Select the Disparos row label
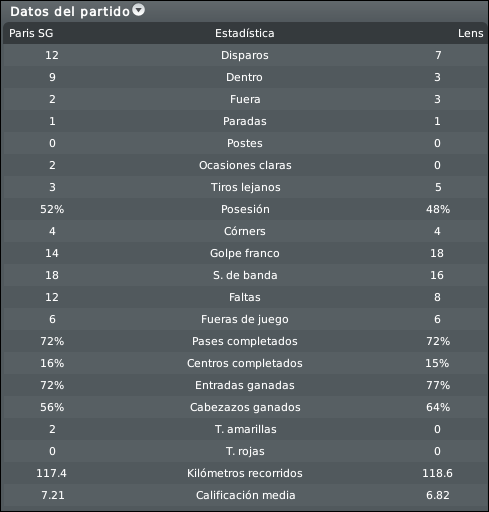This screenshot has height=512, width=489. click(x=245, y=55)
